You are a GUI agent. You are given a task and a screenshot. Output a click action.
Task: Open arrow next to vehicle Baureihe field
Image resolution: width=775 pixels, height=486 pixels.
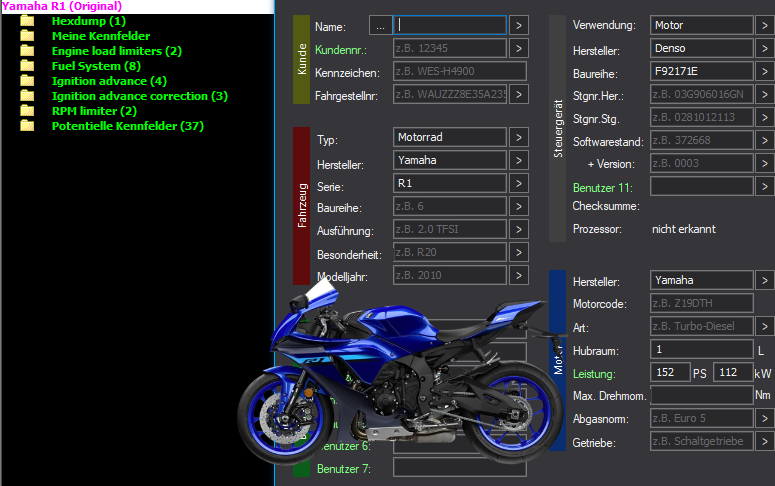click(518, 206)
